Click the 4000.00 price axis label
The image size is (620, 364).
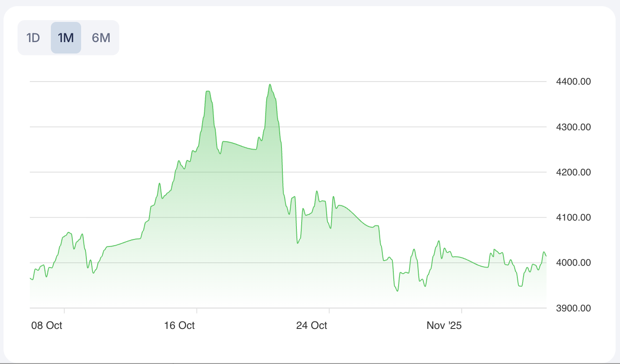pyautogui.click(x=573, y=263)
